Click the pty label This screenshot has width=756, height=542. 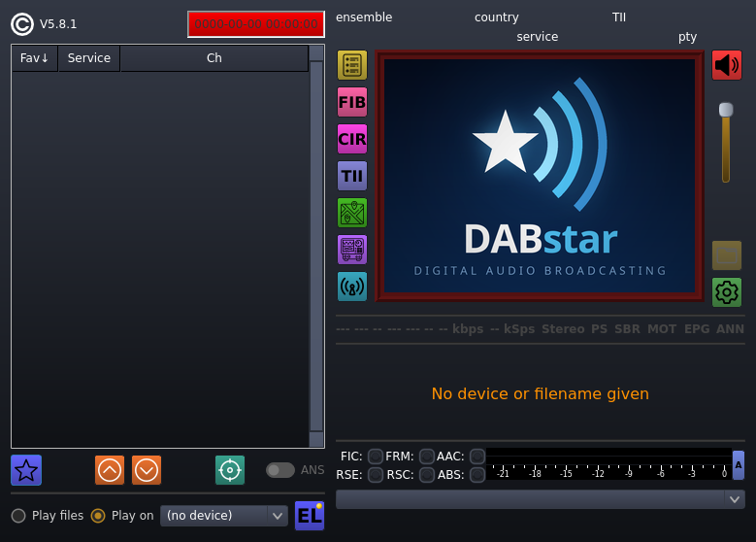[687, 37]
